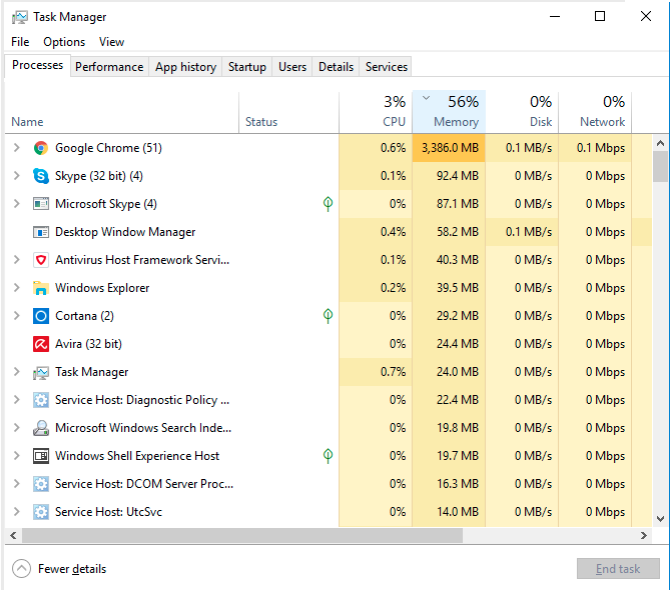Click the End task button
The height and width of the screenshot is (590, 670).
click(x=618, y=569)
